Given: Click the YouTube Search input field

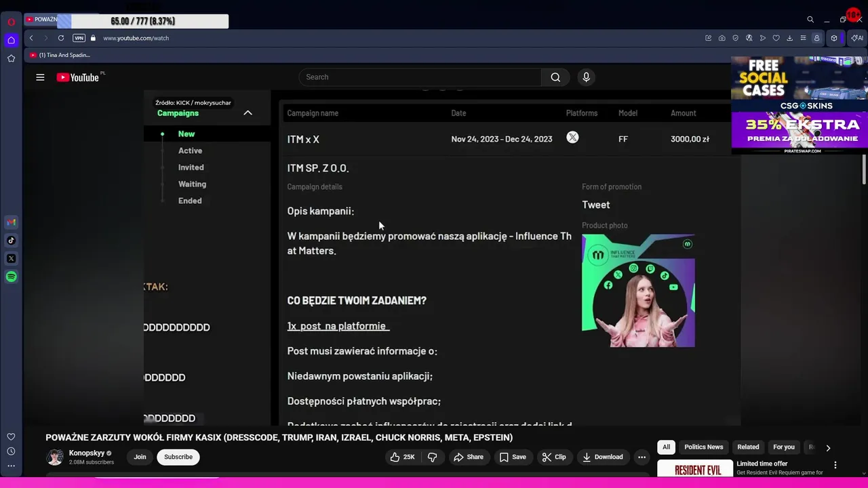Looking at the screenshot, I should pos(420,77).
